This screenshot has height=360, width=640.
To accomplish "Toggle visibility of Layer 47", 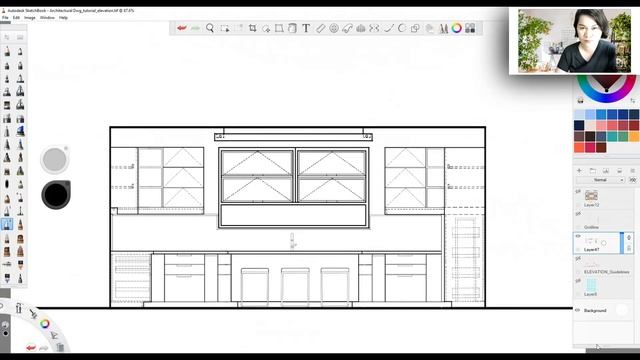I will coord(578,236).
